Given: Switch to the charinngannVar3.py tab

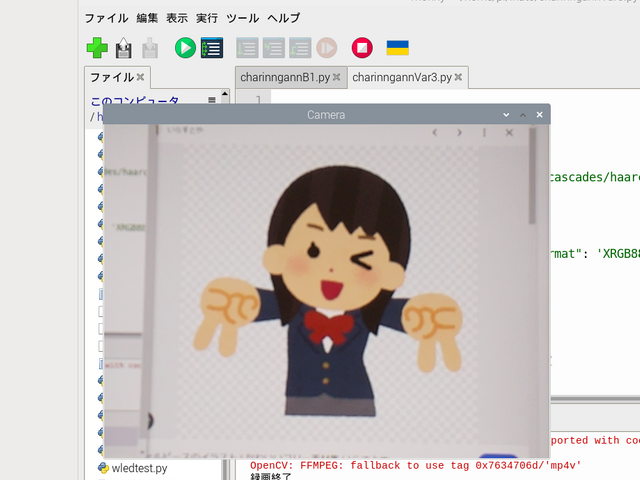Looking at the screenshot, I should [402, 77].
